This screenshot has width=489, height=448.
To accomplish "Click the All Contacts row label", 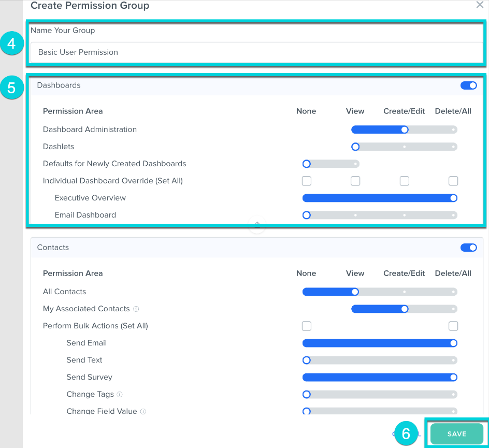I will tap(65, 292).
